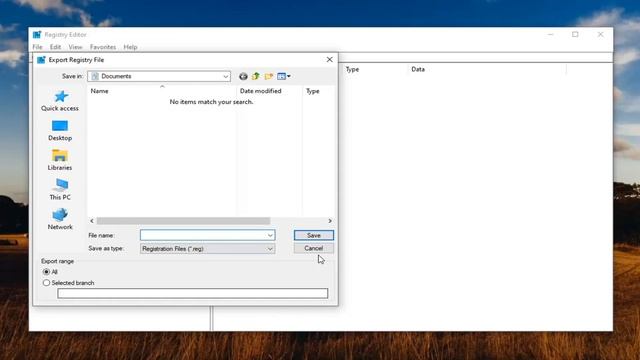Open the File name dropdown arrow
The width and height of the screenshot is (640, 360).
pyautogui.click(x=270, y=236)
